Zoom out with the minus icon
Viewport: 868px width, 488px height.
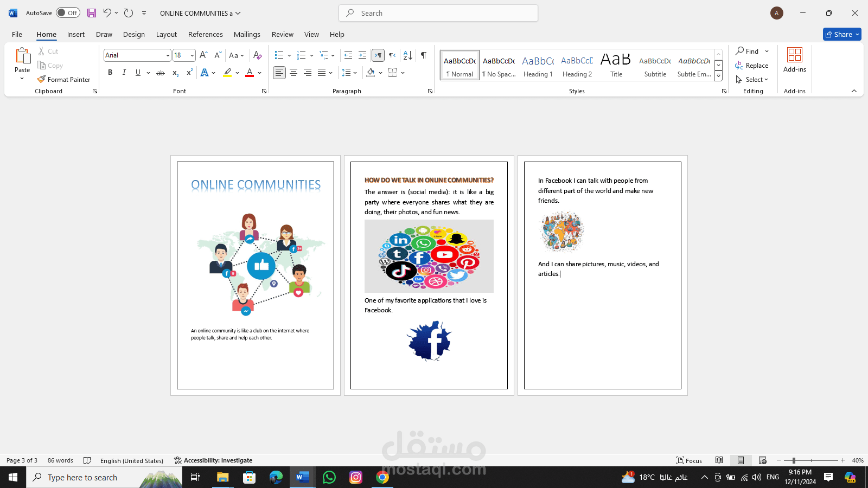click(x=779, y=460)
